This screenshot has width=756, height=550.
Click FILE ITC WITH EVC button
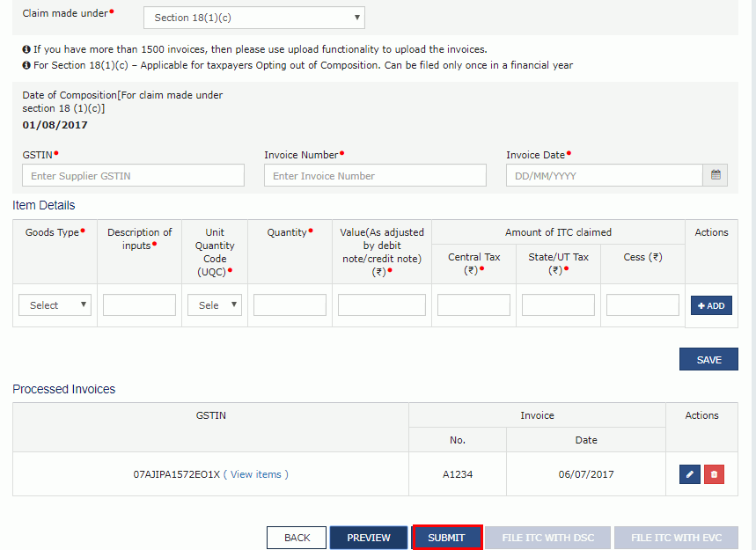click(676, 537)
